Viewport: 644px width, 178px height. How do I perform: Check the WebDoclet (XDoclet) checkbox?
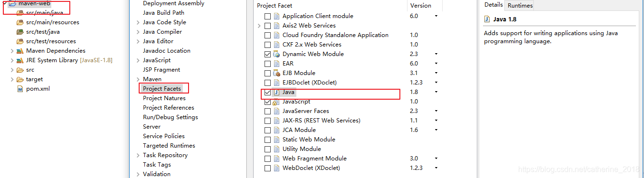click(x=268, y=168)
